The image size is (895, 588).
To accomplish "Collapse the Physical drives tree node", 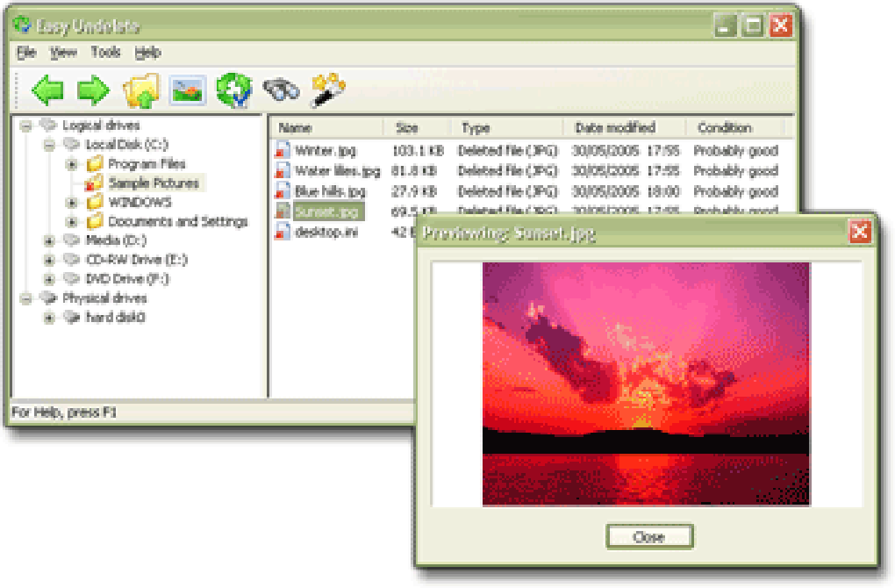I will tap(25, 298).
